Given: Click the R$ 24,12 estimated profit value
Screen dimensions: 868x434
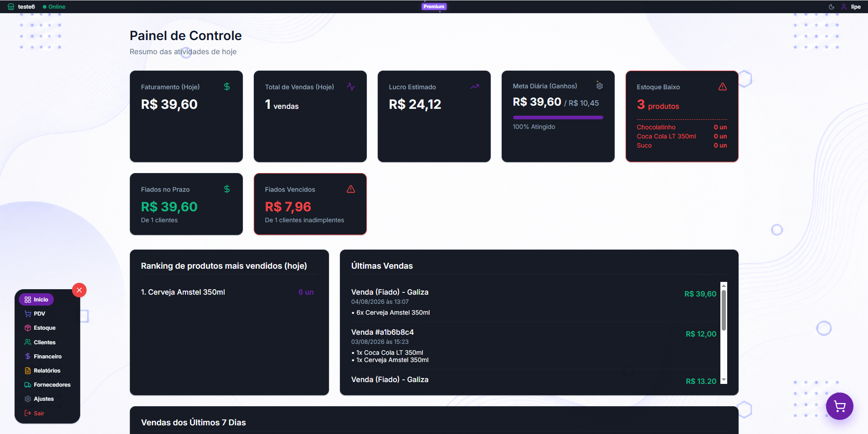Looking at the screenshot, I should coord(415,104).
